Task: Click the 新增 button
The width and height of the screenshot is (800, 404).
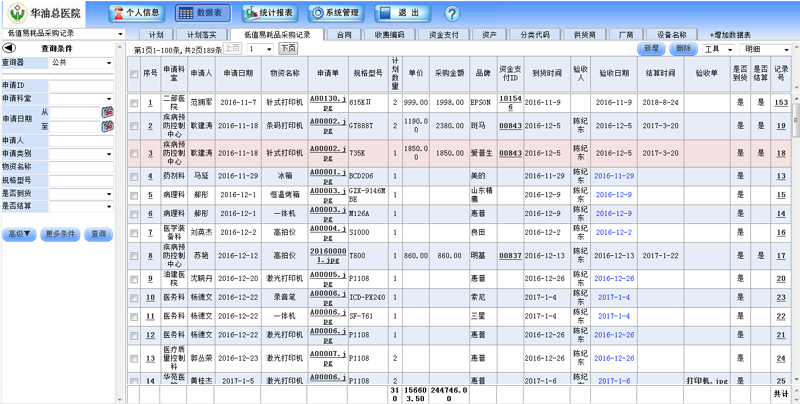Action: click(651, 48)
